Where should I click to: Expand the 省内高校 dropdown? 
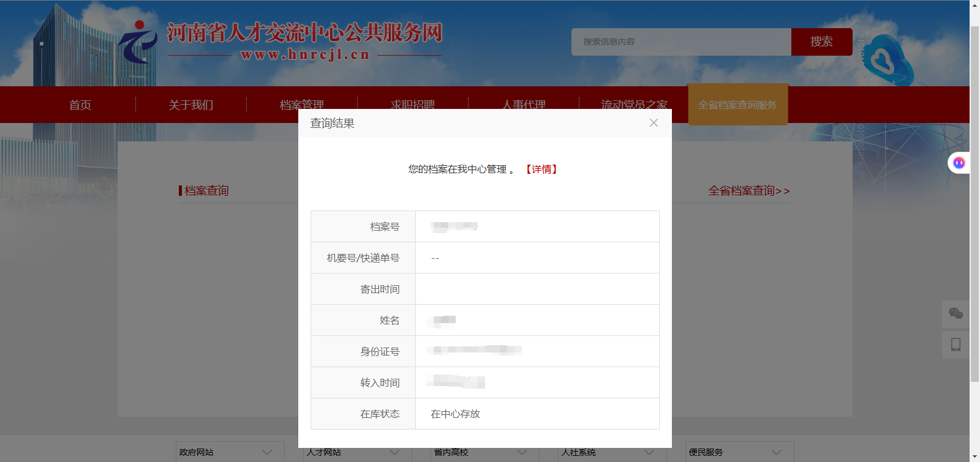(485, 452)
